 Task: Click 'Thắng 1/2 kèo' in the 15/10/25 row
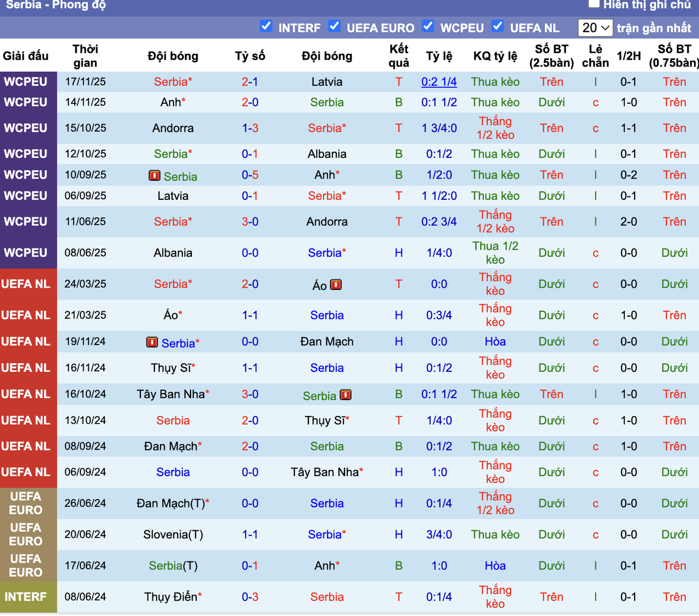point(495,128)
